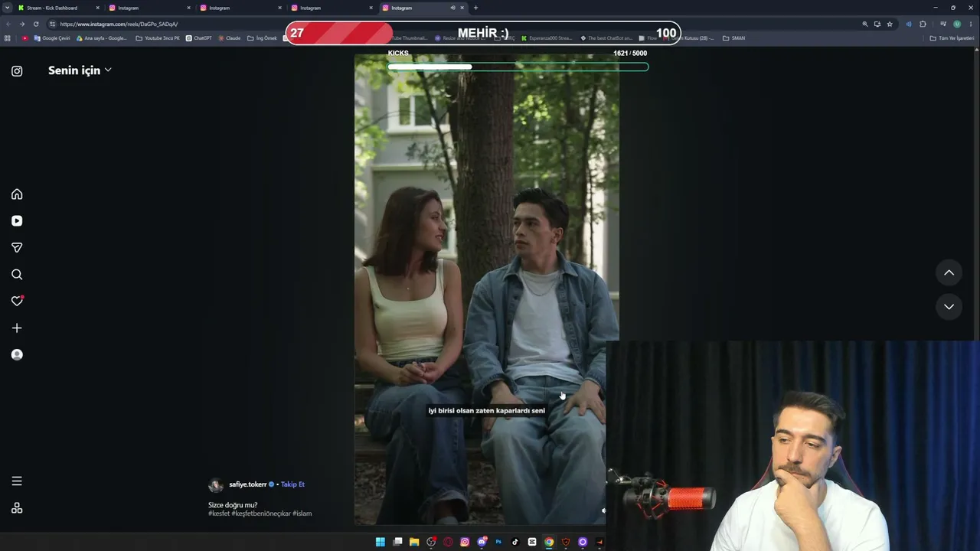Close the Stream - Kick Dashboard tab
Screen dimensions: 980x551
click(x=97, y=8)
